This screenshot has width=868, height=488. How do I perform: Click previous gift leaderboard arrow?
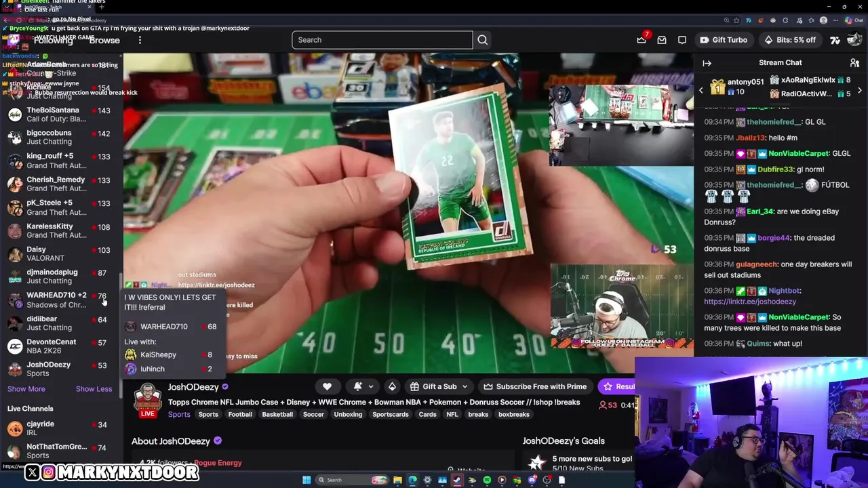(x=701, y=90)
